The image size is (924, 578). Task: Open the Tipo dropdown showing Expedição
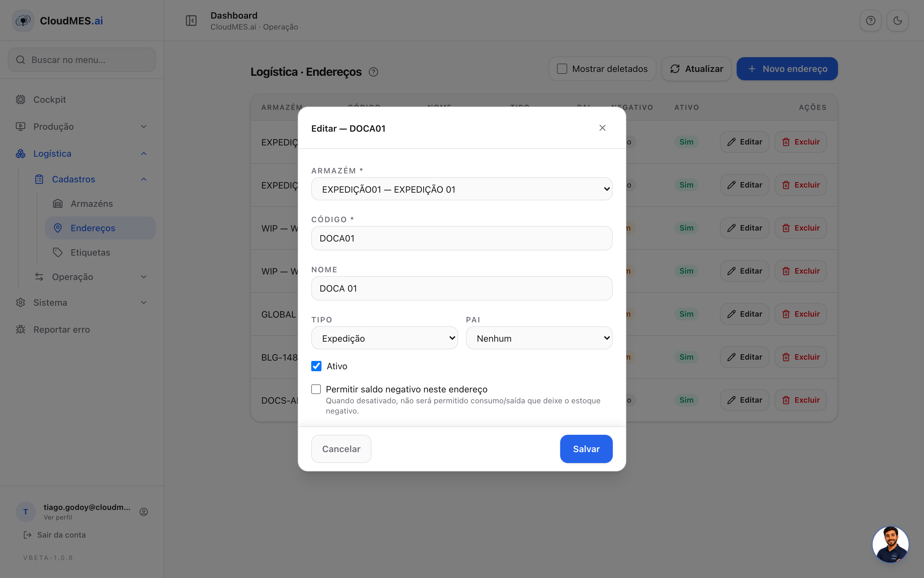pyautogui.click(x=384, y=338)
